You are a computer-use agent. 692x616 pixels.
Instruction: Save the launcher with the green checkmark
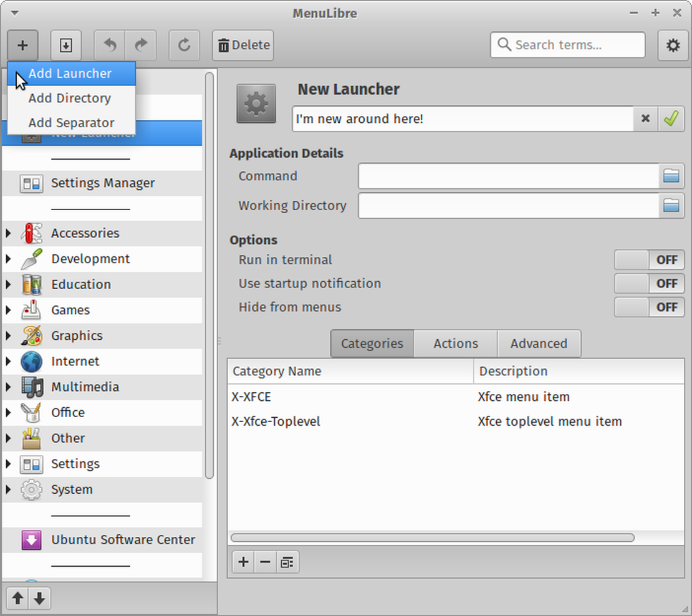(671, 118)
